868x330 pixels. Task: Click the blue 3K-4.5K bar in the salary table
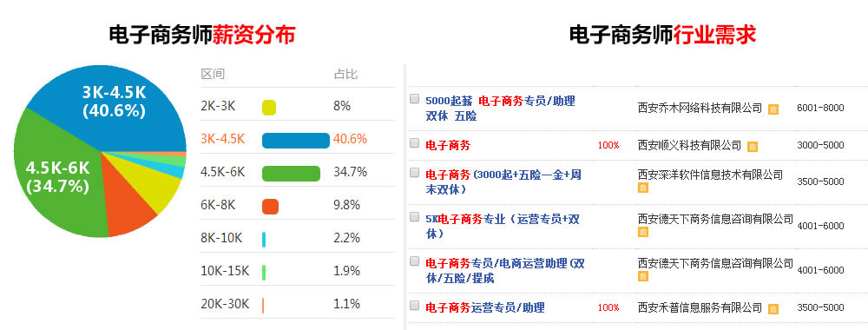[296, 140]
